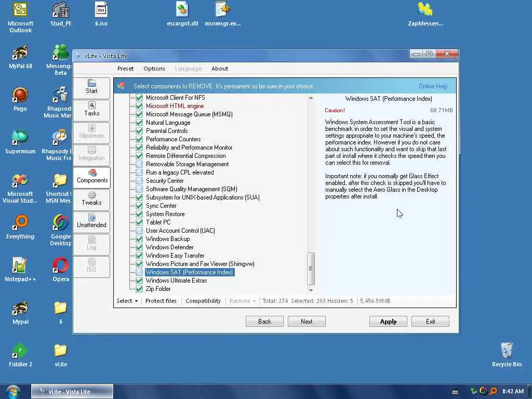Select Parental Controls list entry
Viewport: 532px width, 399px height.
167,131
